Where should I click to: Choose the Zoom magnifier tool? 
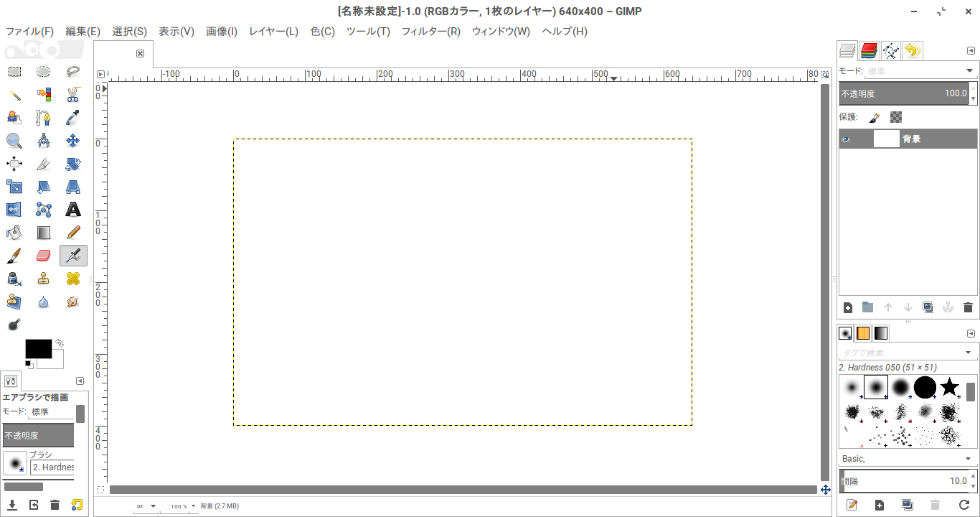click(x=14, y=141)
